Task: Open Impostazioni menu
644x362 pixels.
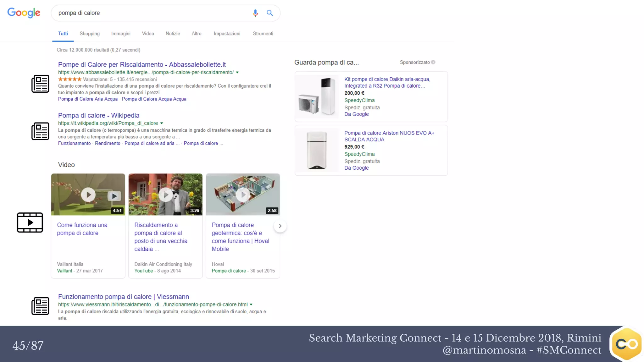Action: [227, 34]
